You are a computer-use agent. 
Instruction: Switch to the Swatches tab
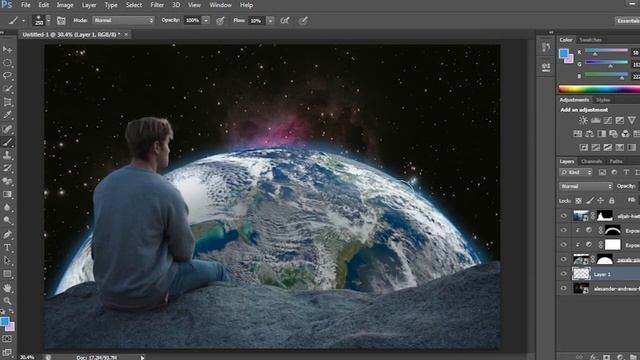point(591,40)
